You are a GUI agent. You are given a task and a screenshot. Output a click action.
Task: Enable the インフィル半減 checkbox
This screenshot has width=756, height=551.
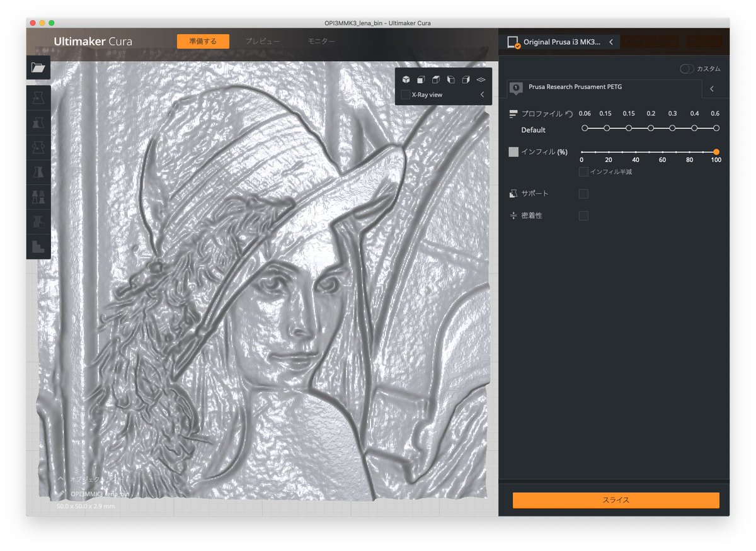tap(583, 171)
